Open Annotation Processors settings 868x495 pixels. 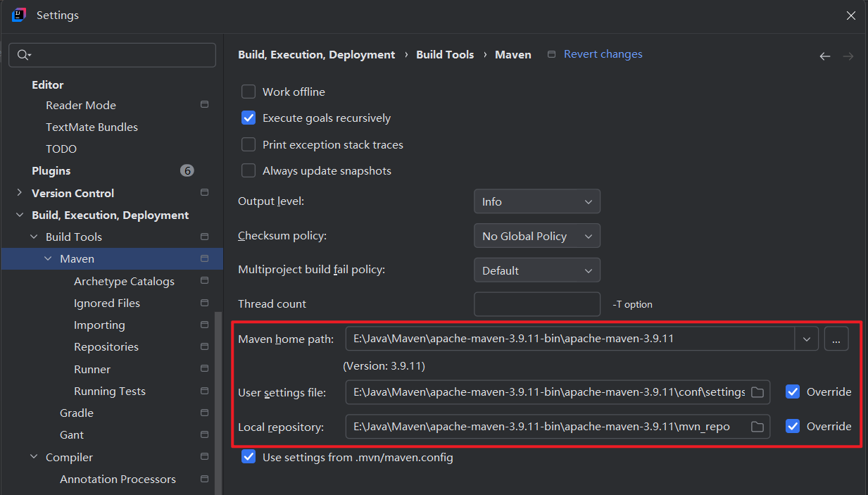click(x=118, y=479)
